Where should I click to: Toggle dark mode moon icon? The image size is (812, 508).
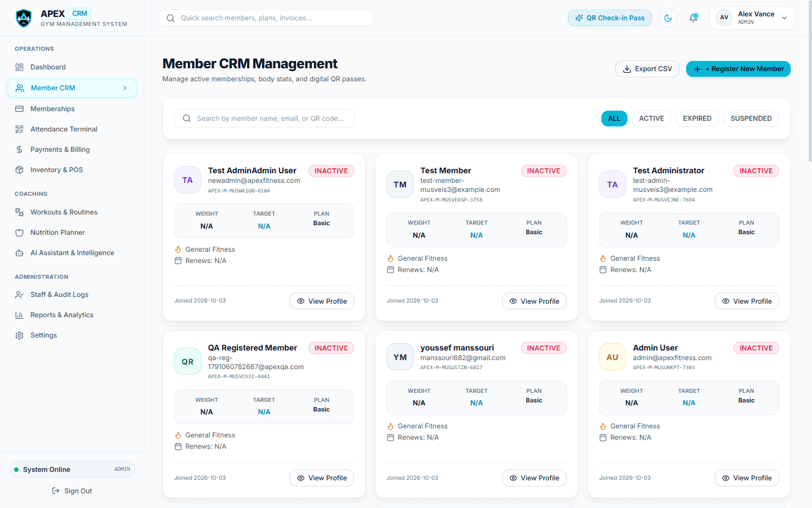pos(668,18)
